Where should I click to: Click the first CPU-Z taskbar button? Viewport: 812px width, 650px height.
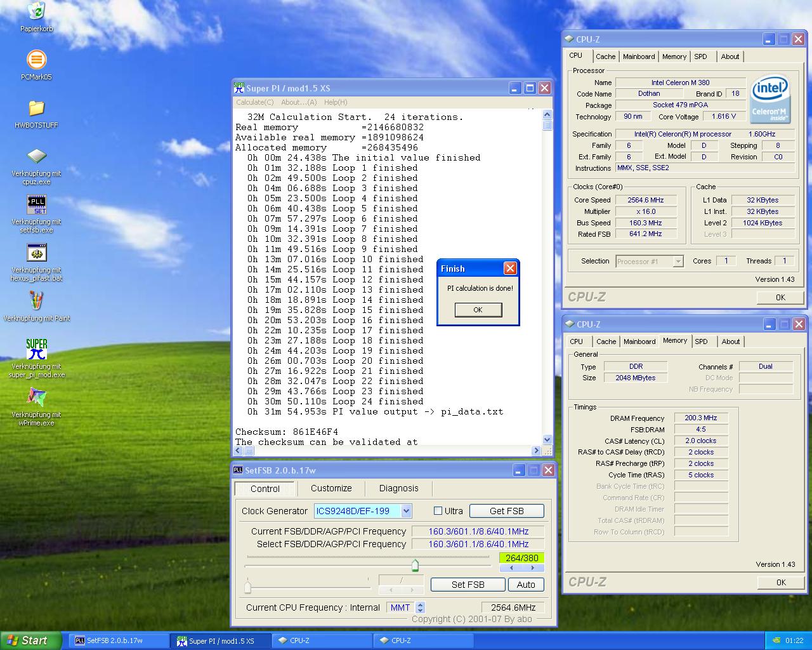click(322, 640)
